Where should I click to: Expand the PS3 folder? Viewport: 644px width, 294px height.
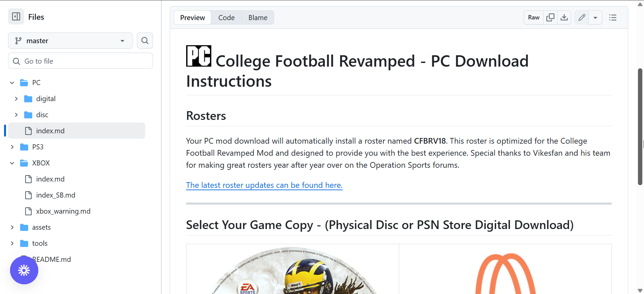tap(12, 147)
